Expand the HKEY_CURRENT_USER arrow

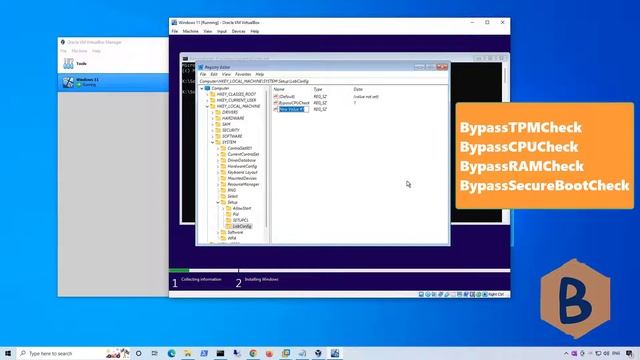[207, 100]
